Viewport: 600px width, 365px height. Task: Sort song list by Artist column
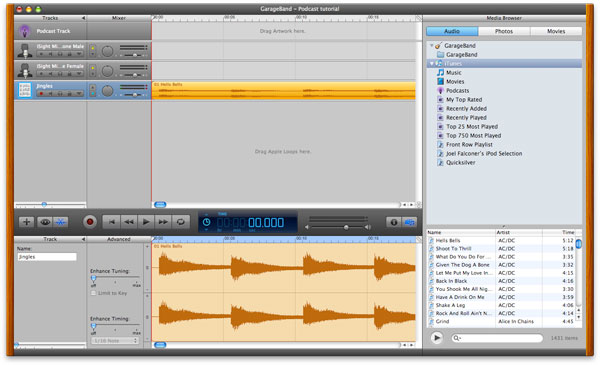(519, 232)
